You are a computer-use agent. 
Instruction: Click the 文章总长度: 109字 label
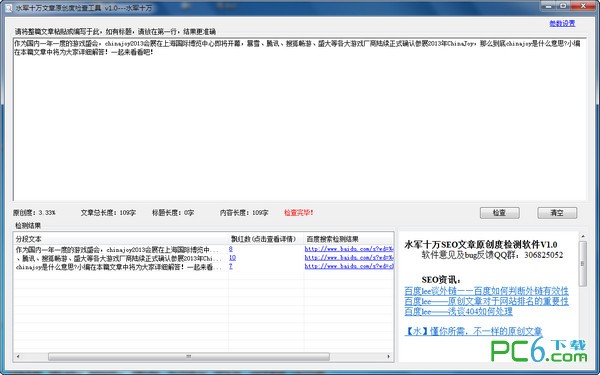click(x=108, y=212)
